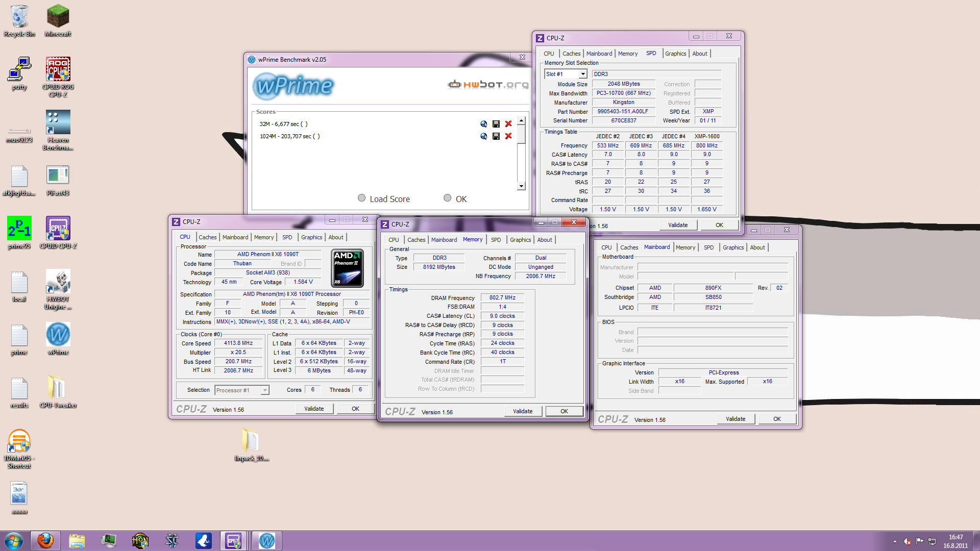Click the Core Speed 4113.8 MHz field
This screenshot has width=980, height=551.
[x=238, y=343]
